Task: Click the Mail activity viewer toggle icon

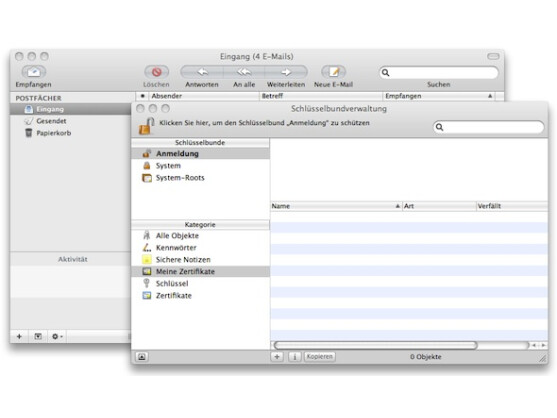Action: (x=38, y=336)
